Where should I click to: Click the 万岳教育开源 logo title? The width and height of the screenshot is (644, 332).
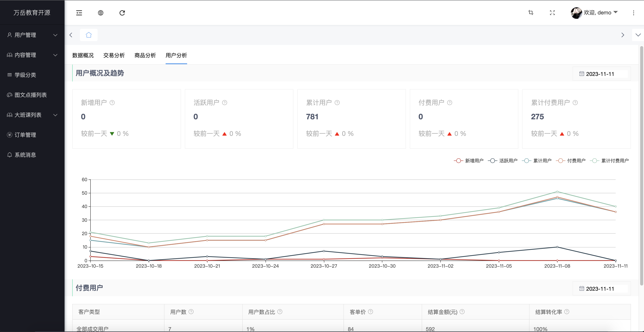tap(32, 12)
